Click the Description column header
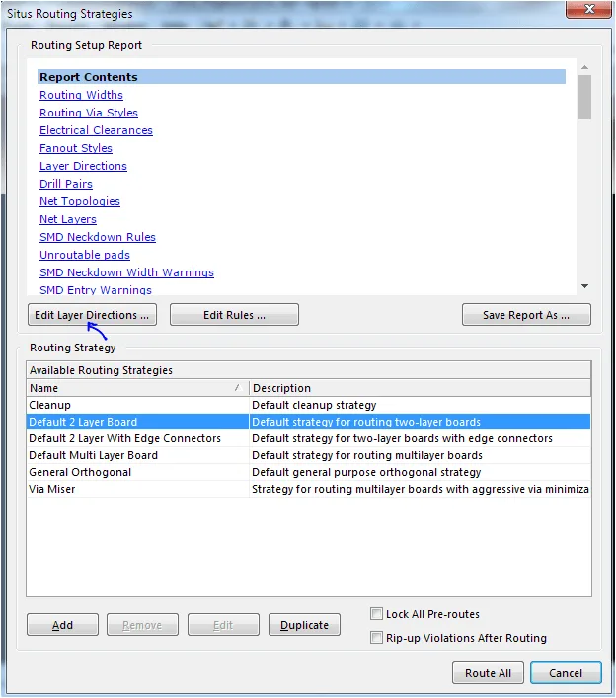The width and height of the screenshot is (616, 698). click(420, 388)
